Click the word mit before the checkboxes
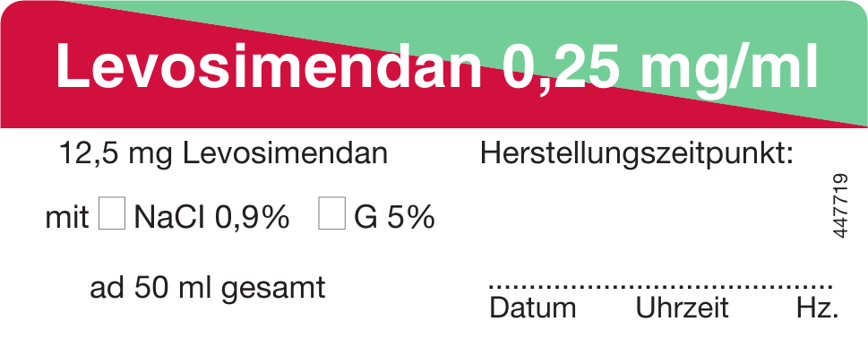This screenshot has width=868, height=339. pos(67,218)
